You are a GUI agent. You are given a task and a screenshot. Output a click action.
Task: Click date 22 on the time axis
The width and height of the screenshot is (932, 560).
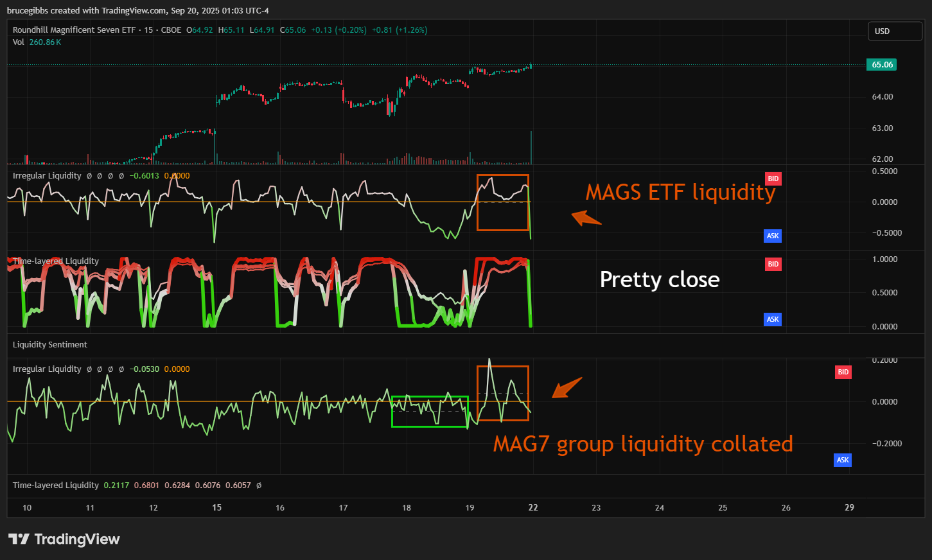tap(533, 508)
